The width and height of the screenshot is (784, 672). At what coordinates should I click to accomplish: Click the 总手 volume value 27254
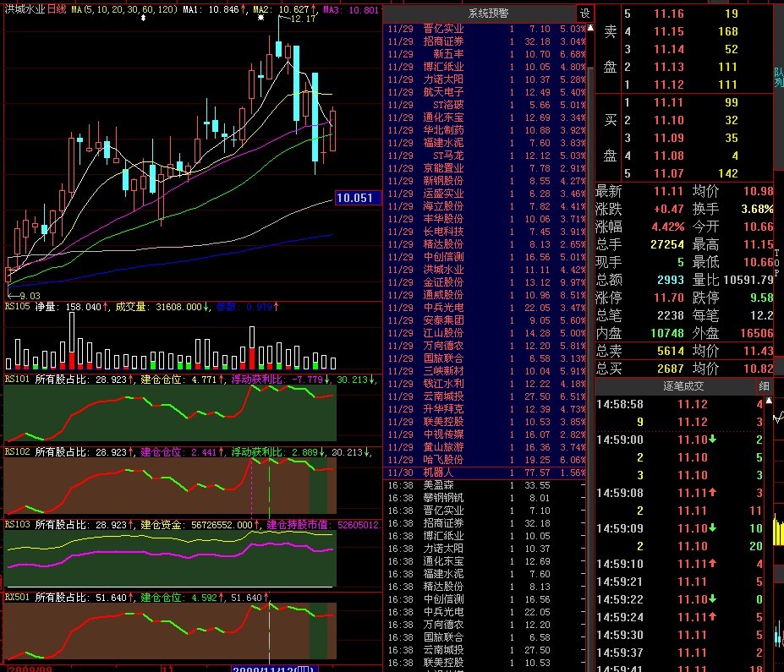click(667, 244)
